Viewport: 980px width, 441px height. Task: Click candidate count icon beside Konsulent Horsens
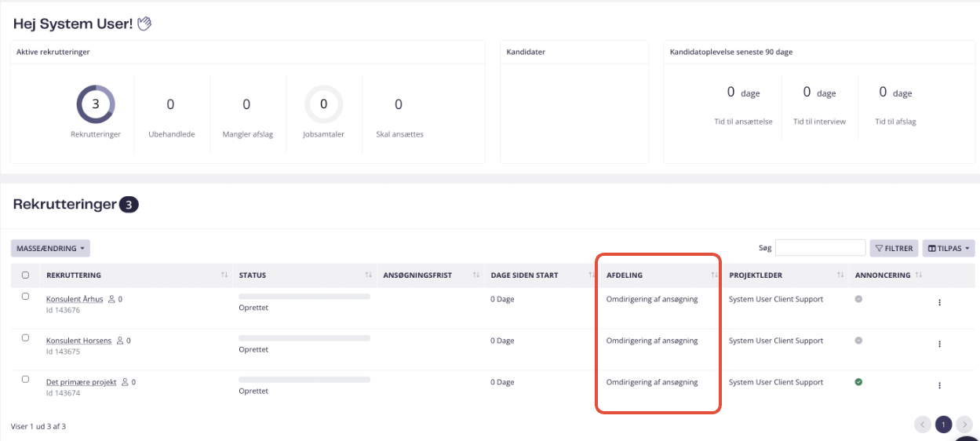click(x=120, y=341)
